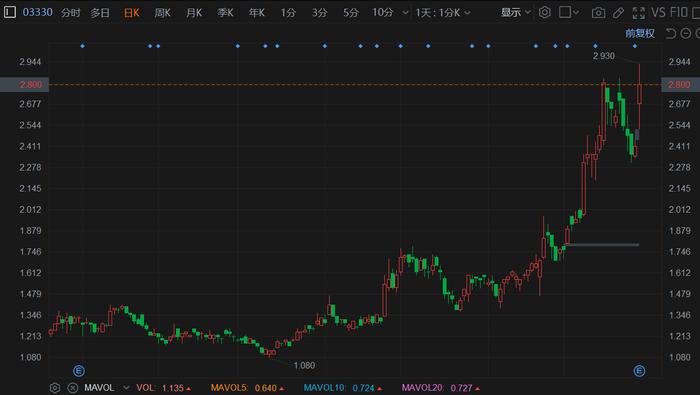Click the 前复权 price adjustment option
This screenshot has width=700, height=395.
pyautogui.click(x=640, y=33)
